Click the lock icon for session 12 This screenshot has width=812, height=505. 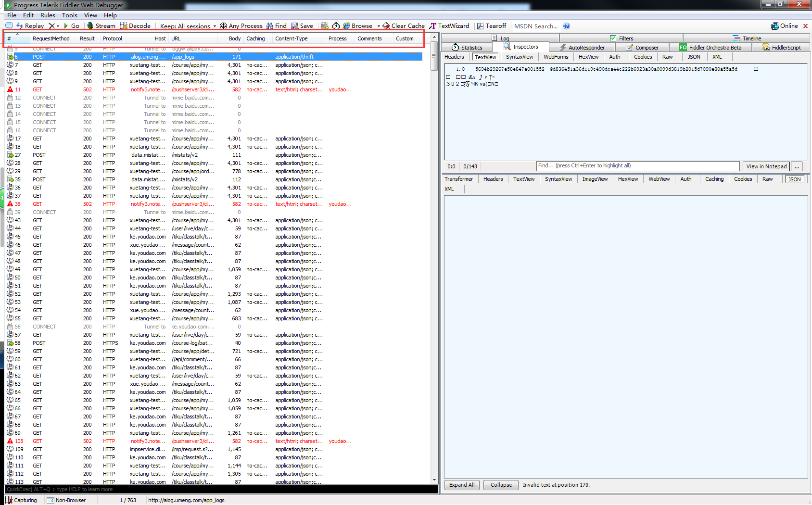pos(10,98)
